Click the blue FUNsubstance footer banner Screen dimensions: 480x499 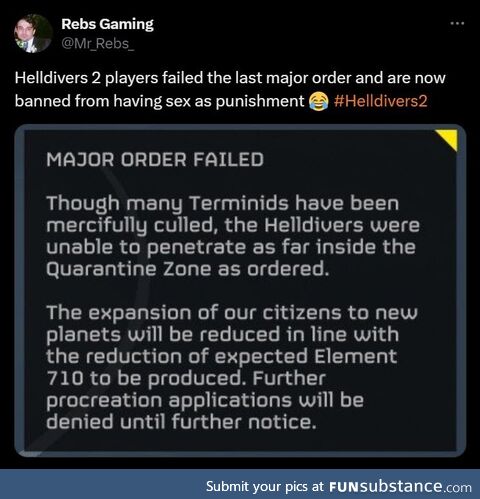tap(240, 484)
